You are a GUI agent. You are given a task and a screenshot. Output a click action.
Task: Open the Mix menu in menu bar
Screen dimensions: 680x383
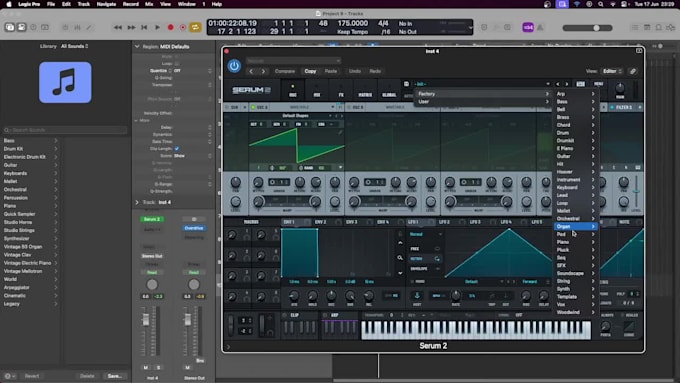[x=149, y=4]
